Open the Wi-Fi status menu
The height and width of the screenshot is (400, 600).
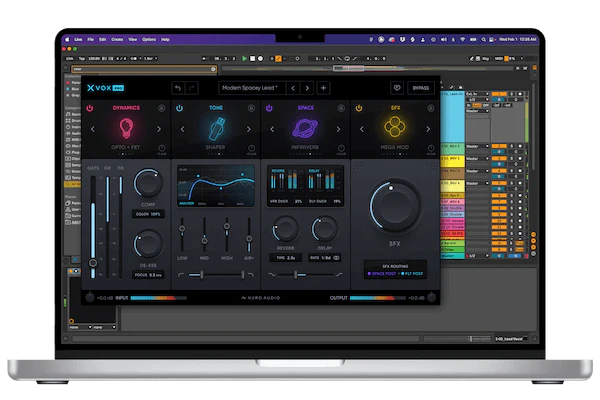[463, 39]
